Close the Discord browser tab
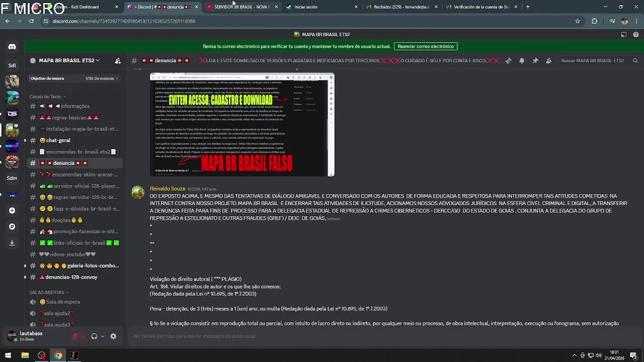Image resolution: width=644 pixels, height=362 pixels. 196,7
